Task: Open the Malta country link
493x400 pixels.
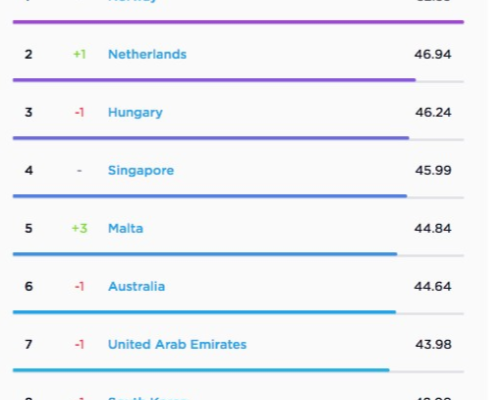Action: pyautogui.click(x=126, y=229)
